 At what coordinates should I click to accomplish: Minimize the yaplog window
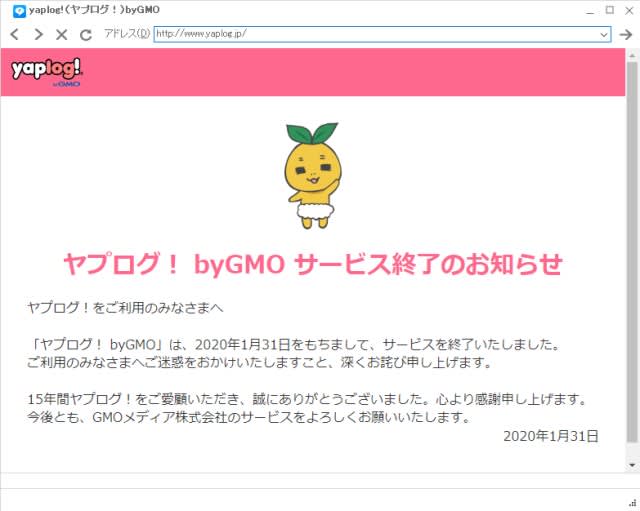point(590,11)
